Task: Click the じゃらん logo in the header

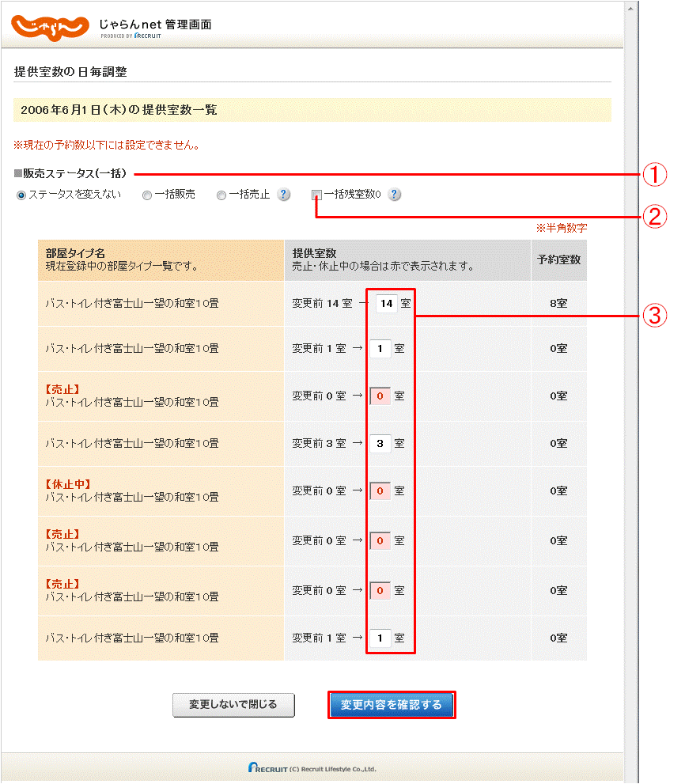Action: (x=50, y=25)
